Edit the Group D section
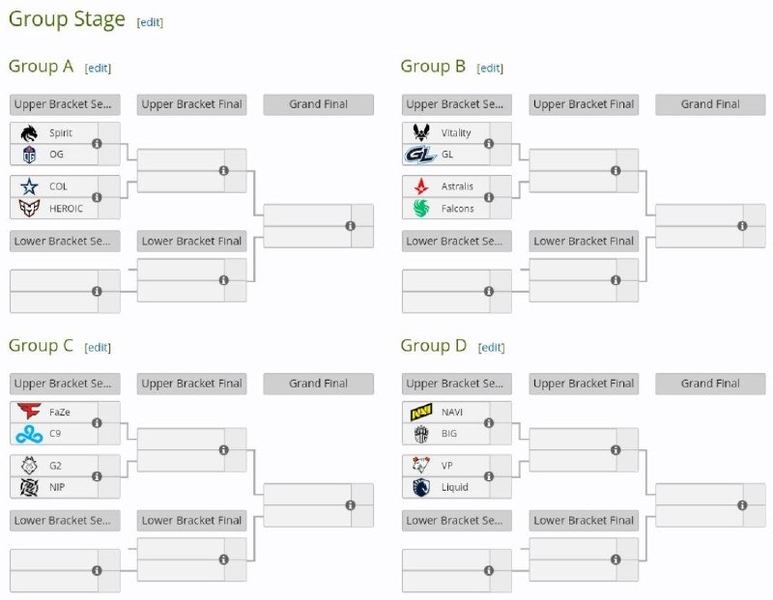Viewport: 773px width, 600px height. click(491, 347)
